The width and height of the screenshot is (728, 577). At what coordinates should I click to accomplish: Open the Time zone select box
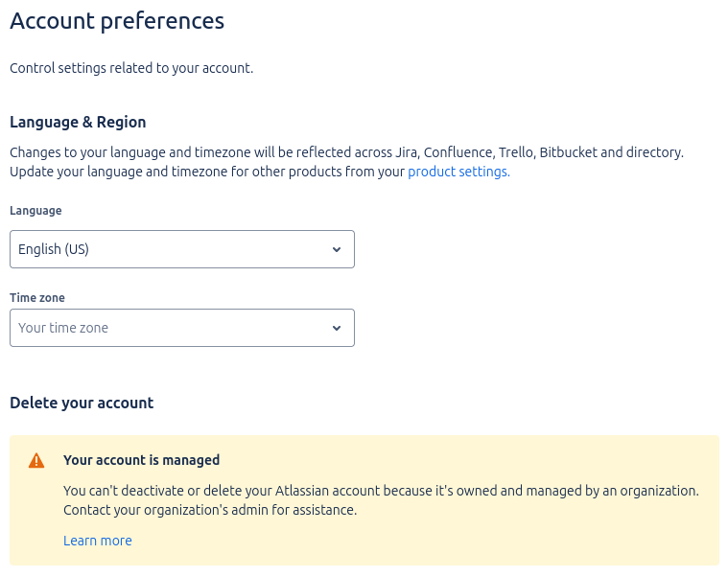pyautogui.click(x=182, y=328)
